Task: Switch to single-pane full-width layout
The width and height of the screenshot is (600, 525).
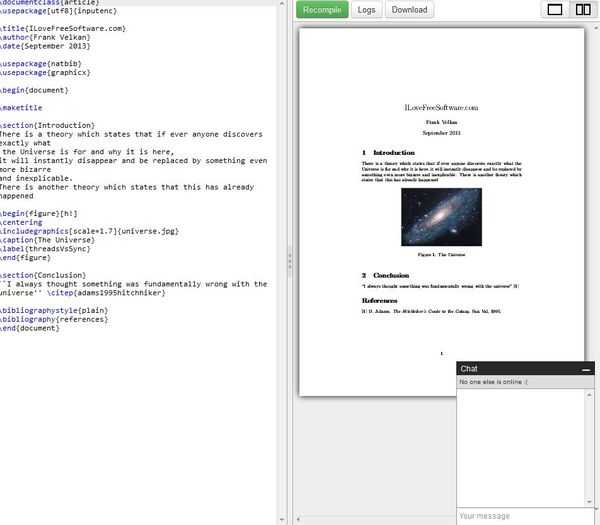Action: point(555,10)
